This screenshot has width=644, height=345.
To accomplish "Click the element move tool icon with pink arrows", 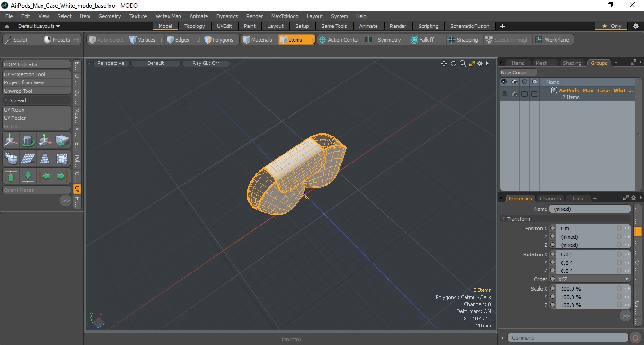I will [x=45, y=140].
